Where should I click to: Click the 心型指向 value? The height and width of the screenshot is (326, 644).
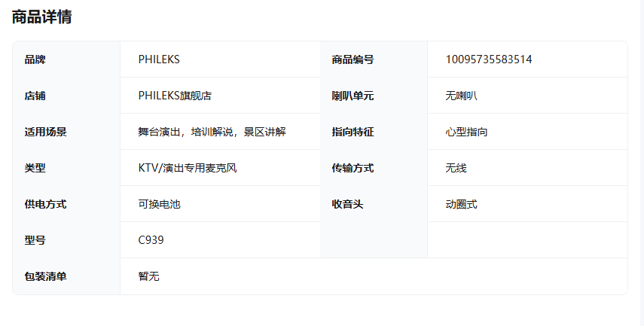pos(466,132)
